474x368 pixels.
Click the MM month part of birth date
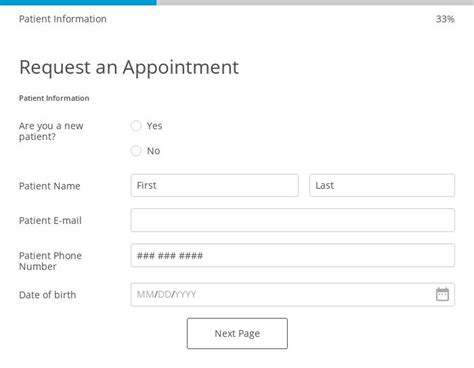coord(145,294)
